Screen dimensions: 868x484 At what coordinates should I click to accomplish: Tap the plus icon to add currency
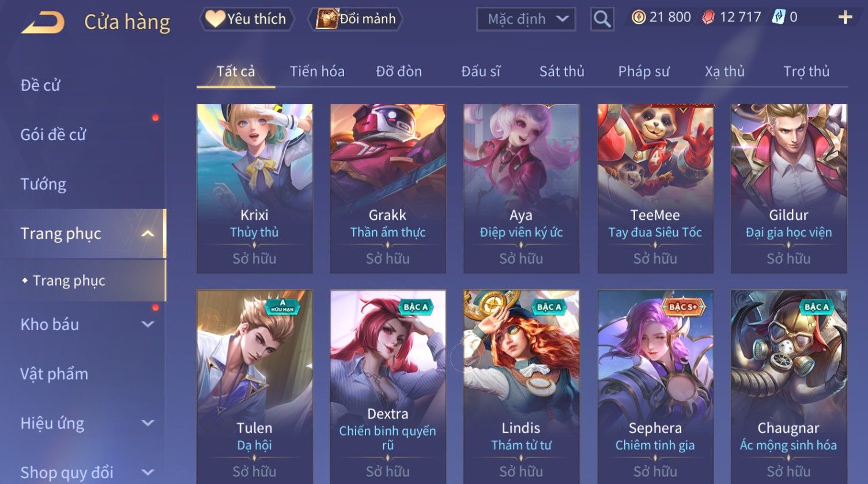(845, 17)
